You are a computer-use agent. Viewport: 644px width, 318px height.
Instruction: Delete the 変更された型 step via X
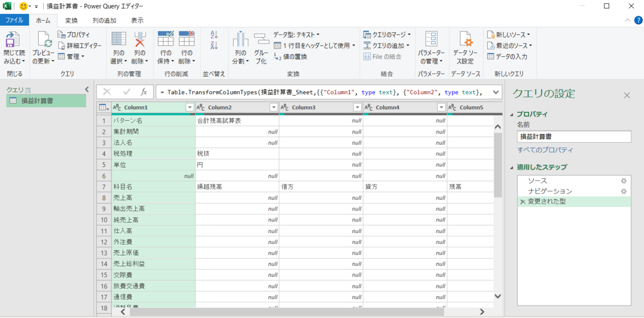pos(523,201)
